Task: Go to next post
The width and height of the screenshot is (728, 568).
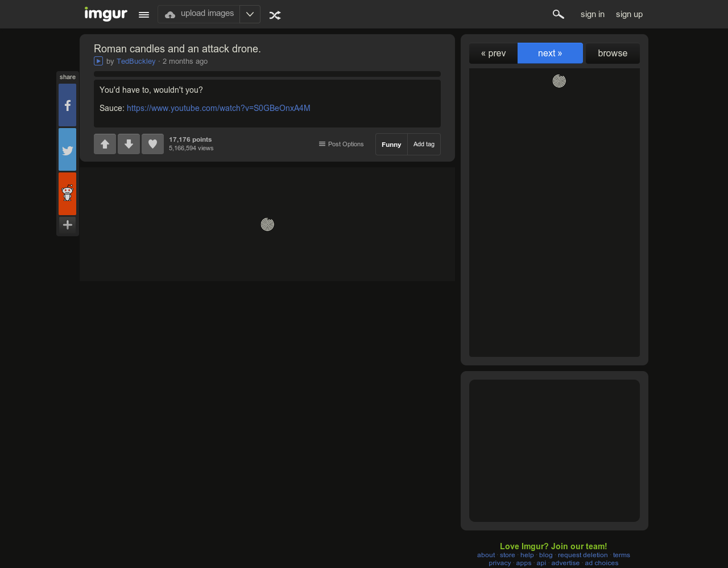Action: [550, 53]
